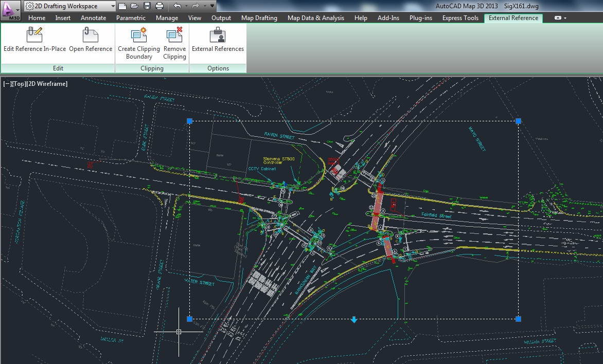This screenshot has width=603, height=364.
Task: Click the Open Reference button
Action: tap(91, 39)
